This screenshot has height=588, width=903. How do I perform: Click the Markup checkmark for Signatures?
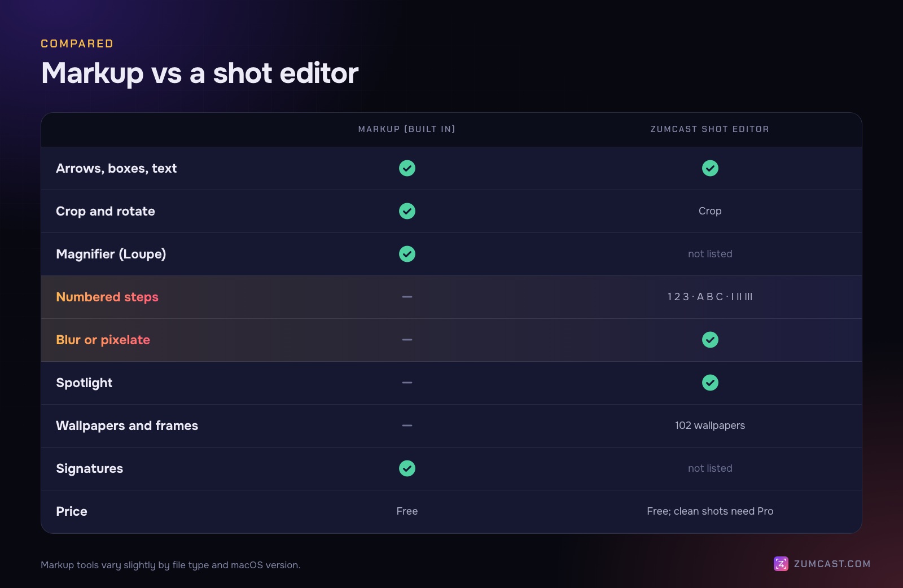[407, 468]
